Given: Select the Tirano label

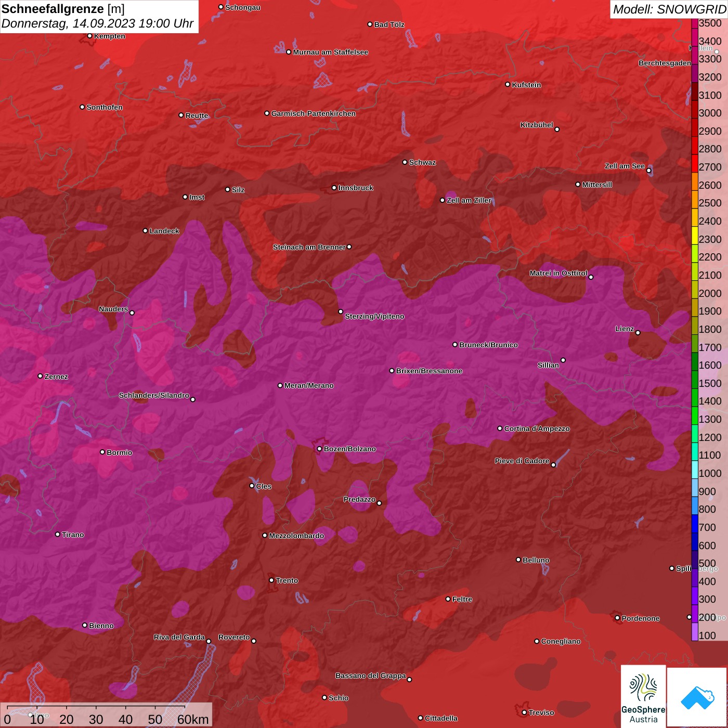Looking at the screenshot, I should [x=73, y=535].
